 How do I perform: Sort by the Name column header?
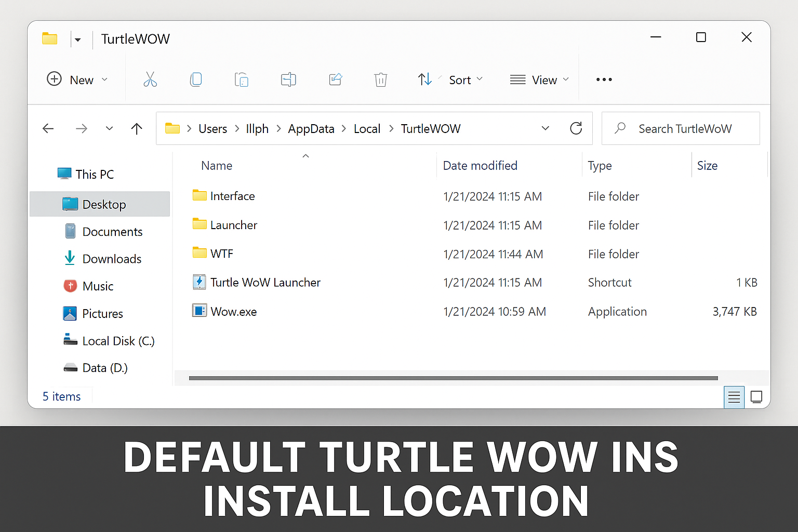(217, 166)
